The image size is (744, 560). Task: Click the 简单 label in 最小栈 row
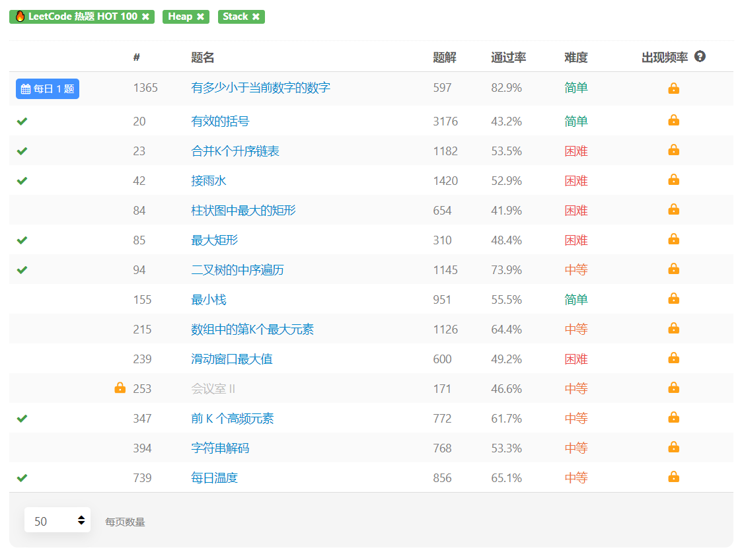tap(576, 300)
